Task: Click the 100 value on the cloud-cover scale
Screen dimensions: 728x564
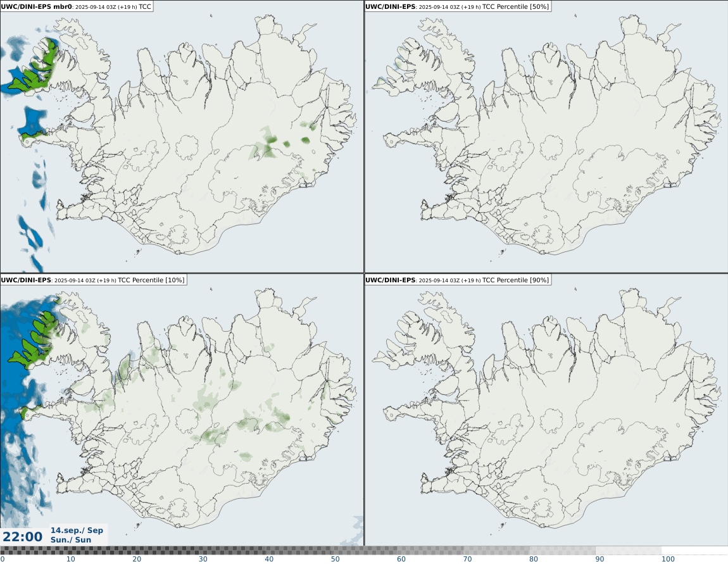Action: click(668, 559)
